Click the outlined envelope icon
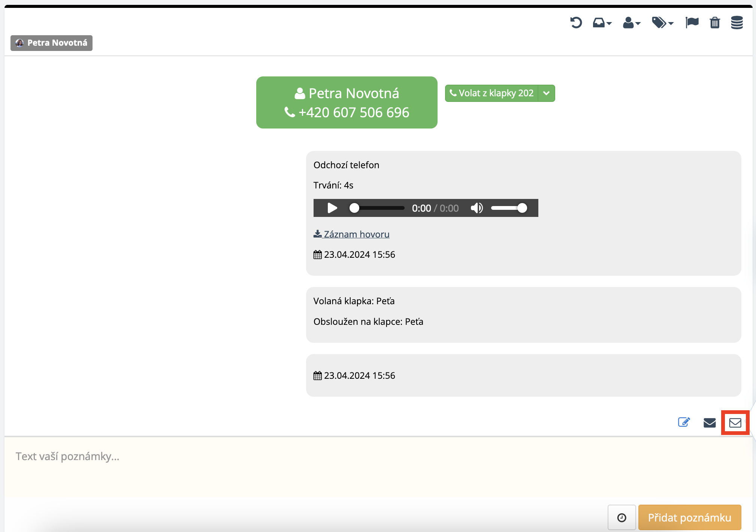This screenshot has width=756, height=532. [x=735, y=423]
